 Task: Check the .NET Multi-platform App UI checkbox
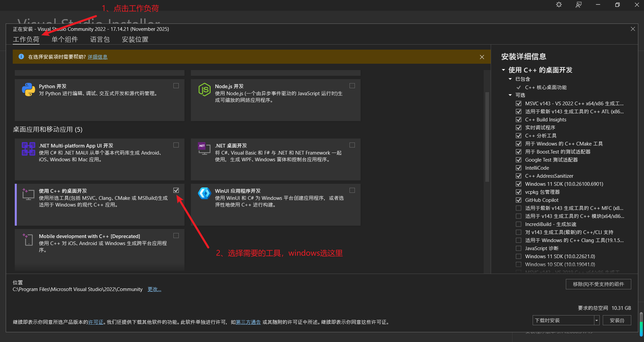[x=176, y=145]
